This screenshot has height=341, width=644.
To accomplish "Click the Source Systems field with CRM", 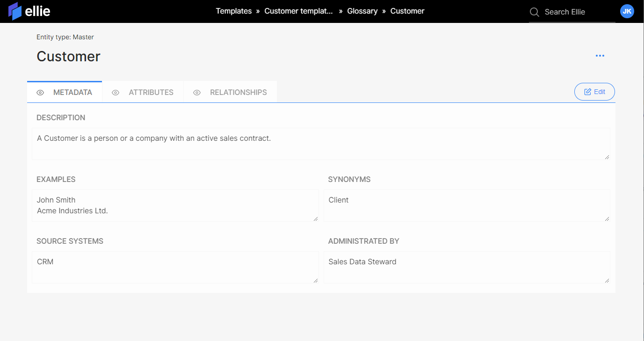I will point(175,267).
